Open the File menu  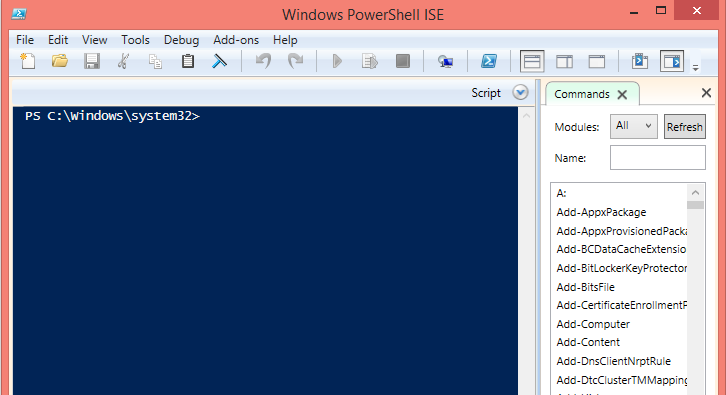(25, 40)
